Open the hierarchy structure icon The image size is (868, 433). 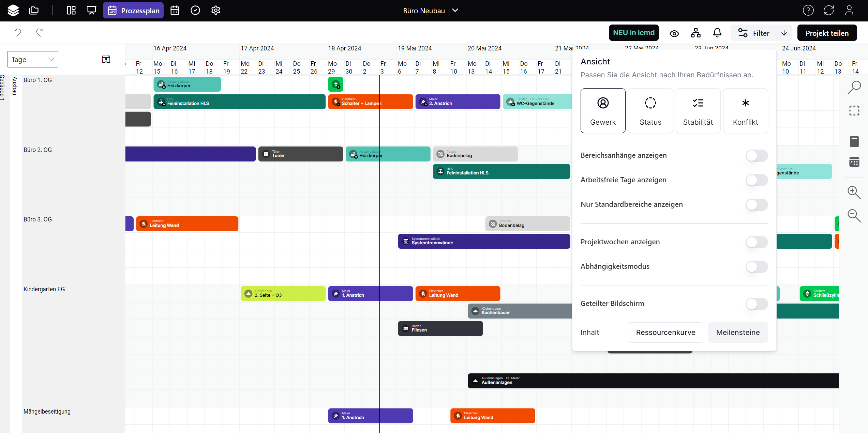[x=696, y=33]
